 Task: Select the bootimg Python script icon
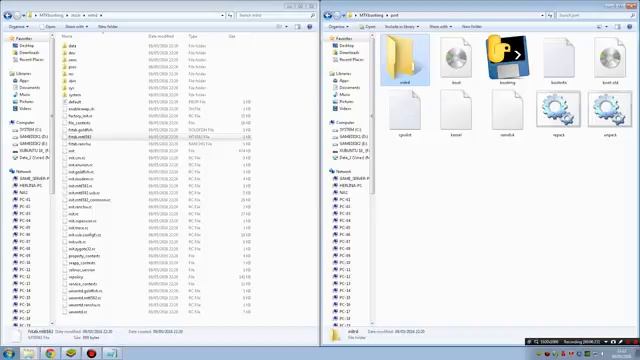pos(507,60)
